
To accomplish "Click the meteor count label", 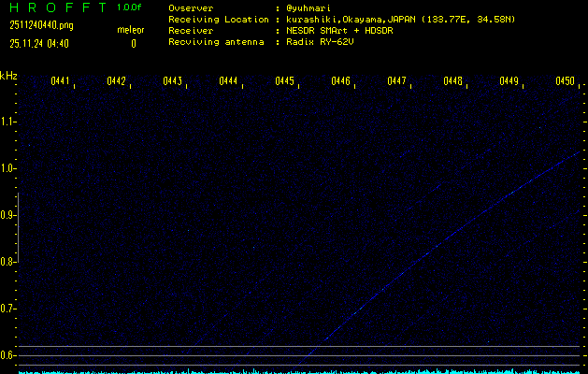I will 131,30.
